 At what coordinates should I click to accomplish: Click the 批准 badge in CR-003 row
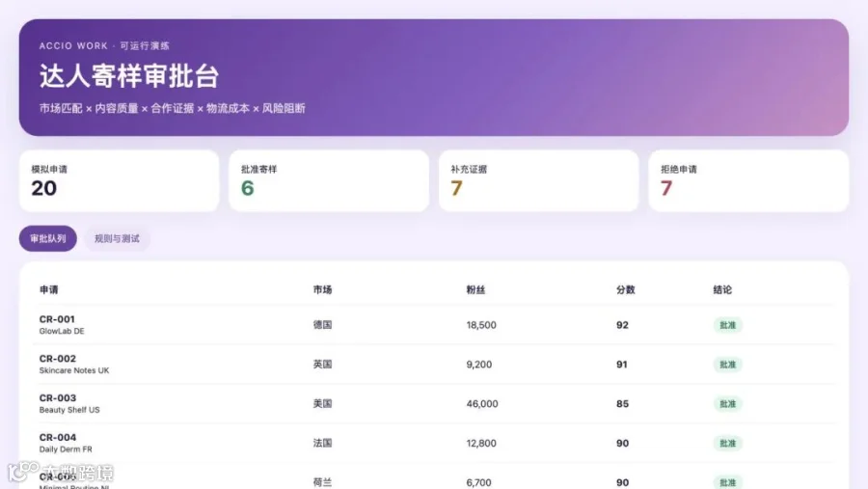(x=727, y=404)
